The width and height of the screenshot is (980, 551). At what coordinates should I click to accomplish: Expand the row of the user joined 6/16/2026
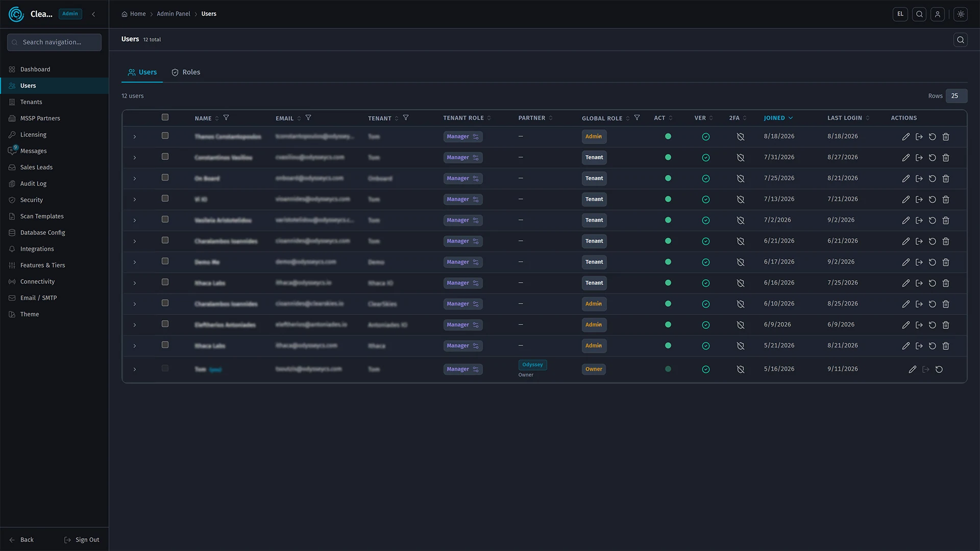point(134,283)
